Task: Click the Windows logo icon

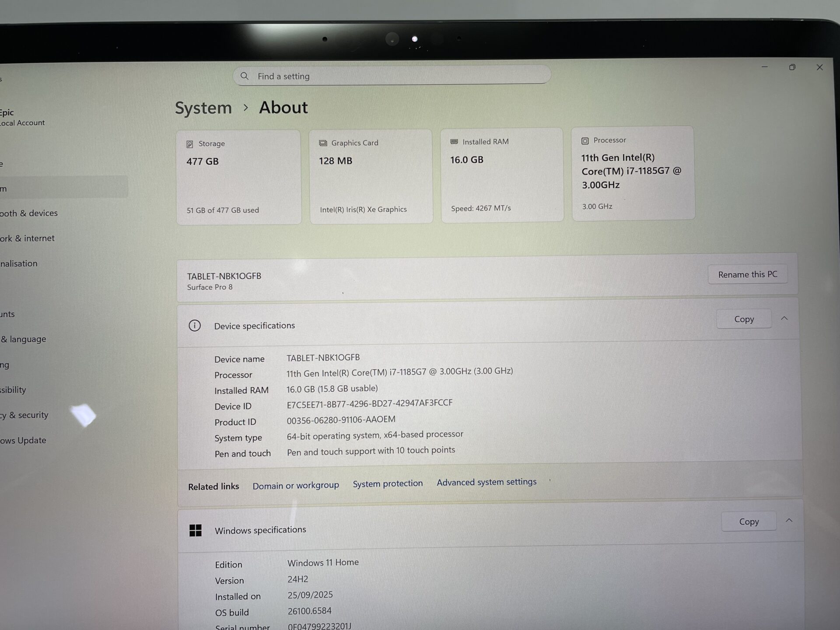Action: tap(196, 530)
